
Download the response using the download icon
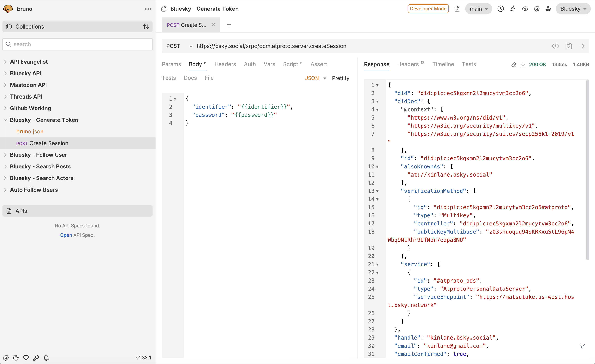(523, 64)
